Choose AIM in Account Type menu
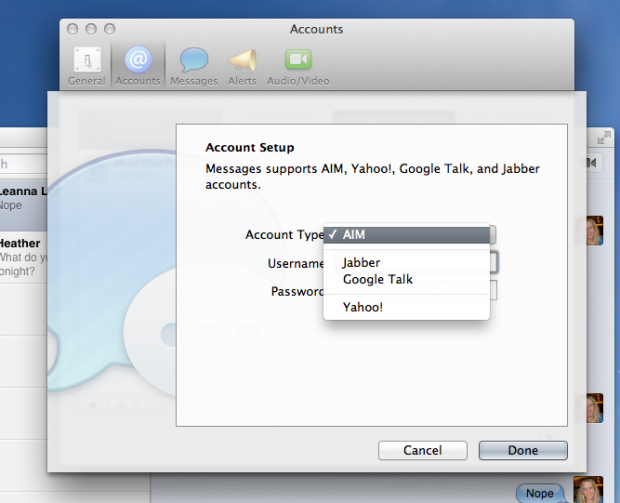The width and height of the screenshot is (620, 503). click(x=406, y=235)
